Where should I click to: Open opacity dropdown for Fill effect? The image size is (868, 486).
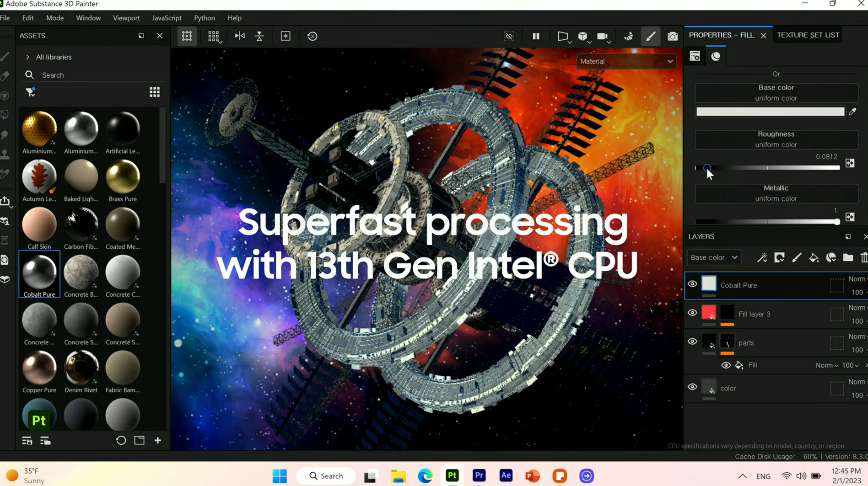point(850,365)
